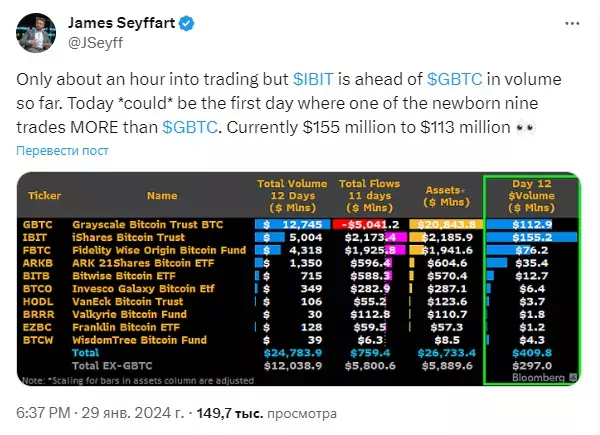Open the James Seyffart display name
Screen dimensions: 600x435
point(121,23)
